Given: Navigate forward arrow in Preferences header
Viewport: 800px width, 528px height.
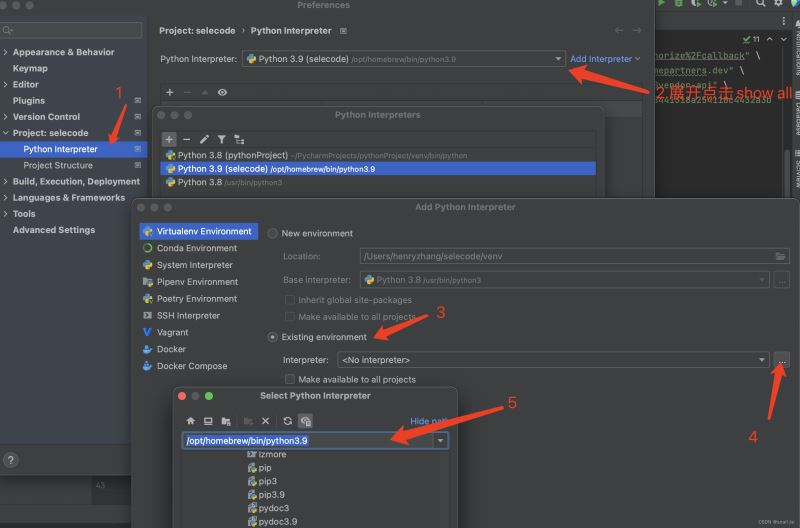Looking at the screenshot, I should point(637,31).
